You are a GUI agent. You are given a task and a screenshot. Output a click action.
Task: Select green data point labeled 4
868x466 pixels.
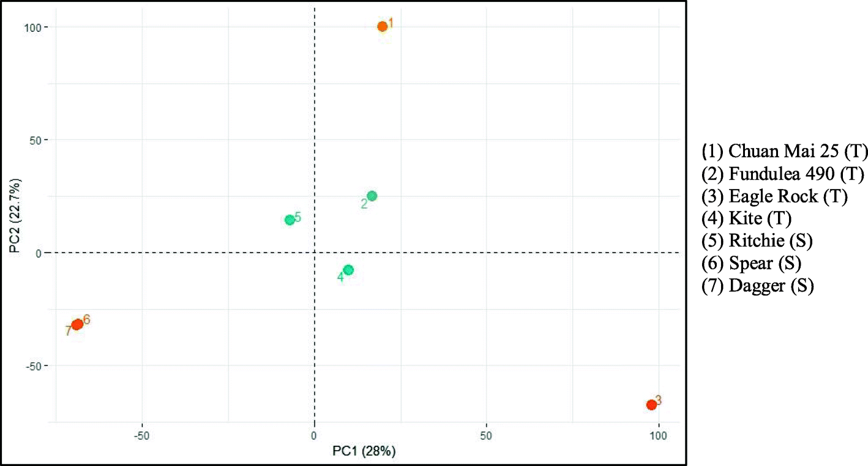point(348,270)
